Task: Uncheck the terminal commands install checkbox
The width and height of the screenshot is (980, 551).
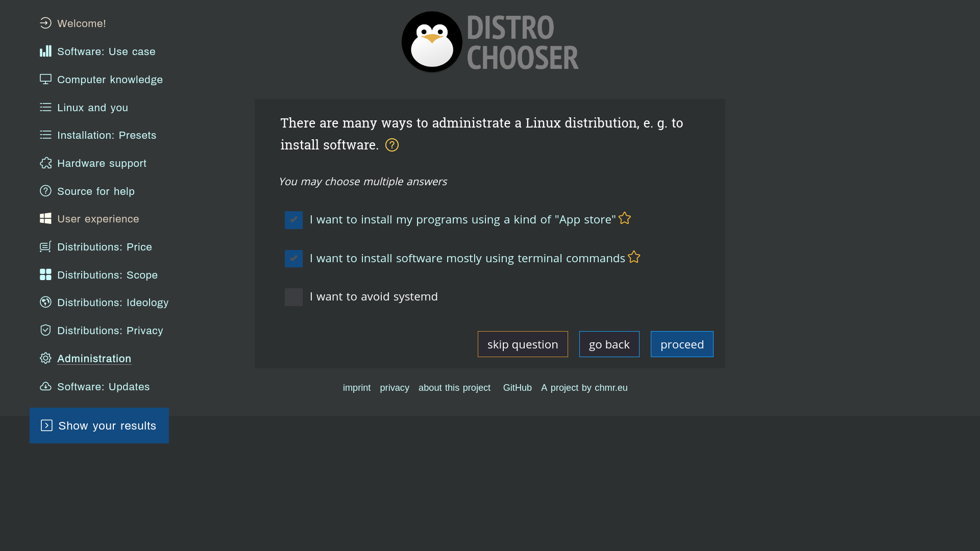Action: tap(293, 259)
